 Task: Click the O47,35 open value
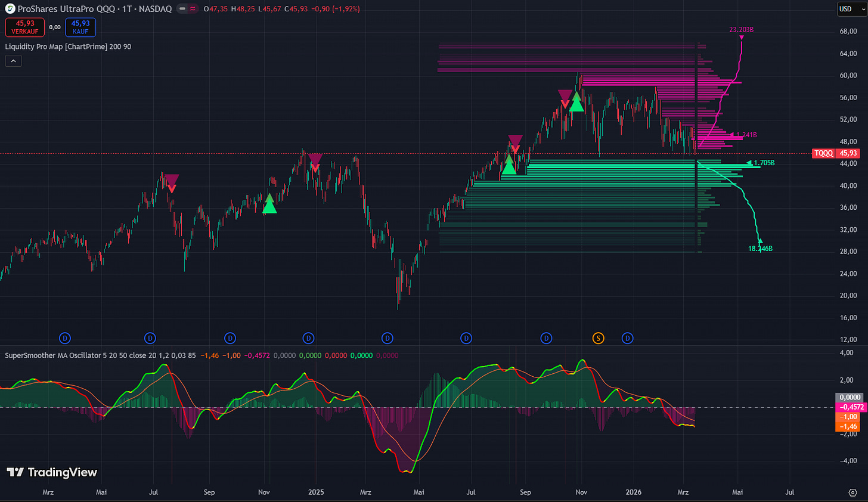pyautogui.click(x=215, y=9)
